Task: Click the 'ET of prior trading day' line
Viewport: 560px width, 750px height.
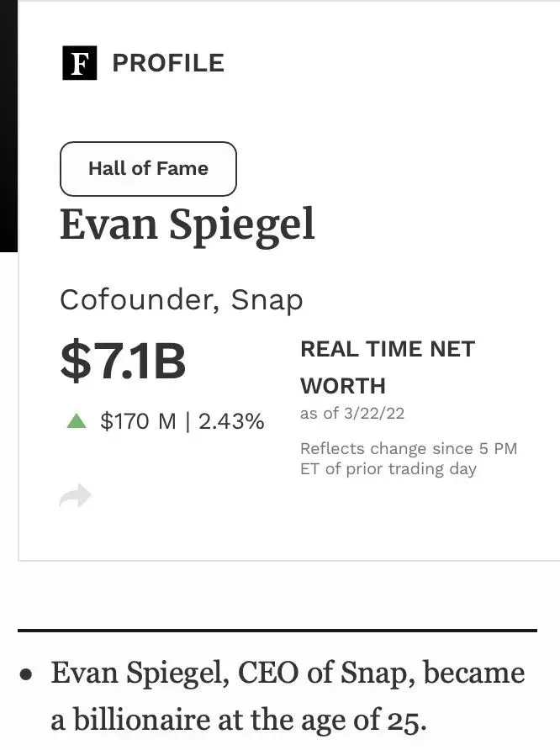Action: tap(388, 469)
